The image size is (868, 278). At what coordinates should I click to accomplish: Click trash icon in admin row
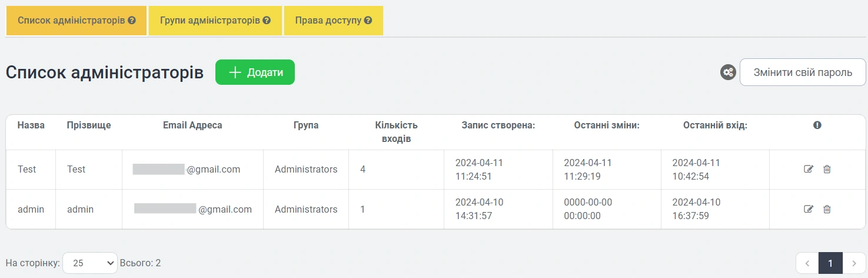(x=827, y=209)
